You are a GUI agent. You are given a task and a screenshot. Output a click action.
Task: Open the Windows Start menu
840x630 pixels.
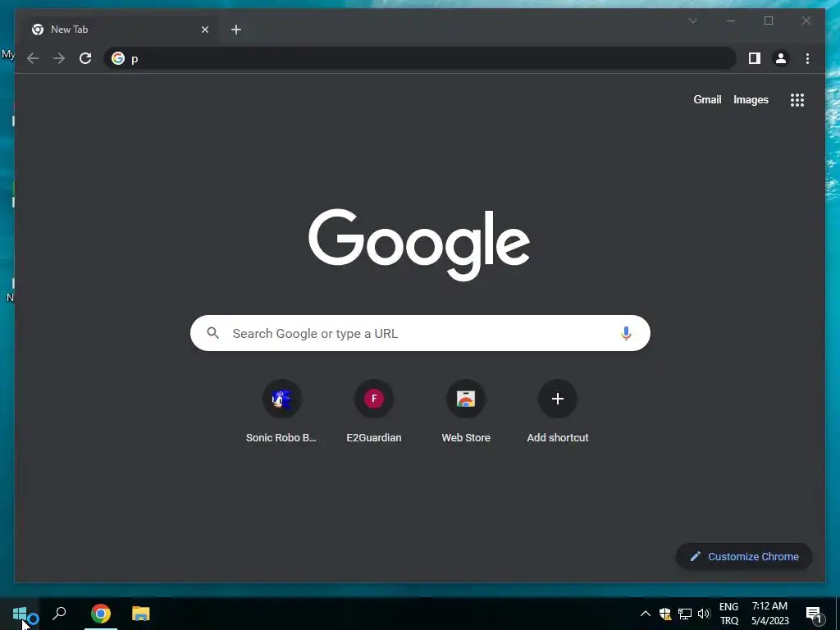tap(20, 614)
